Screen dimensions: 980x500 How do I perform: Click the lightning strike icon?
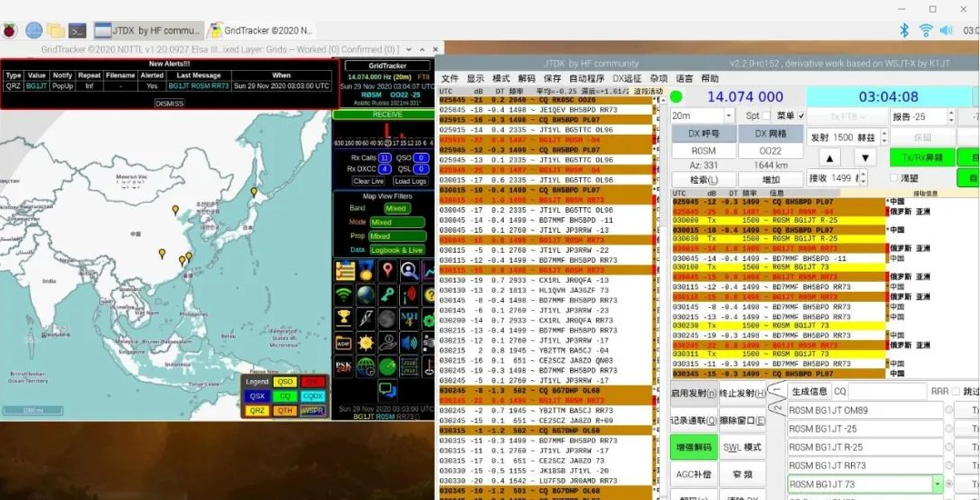366,318
